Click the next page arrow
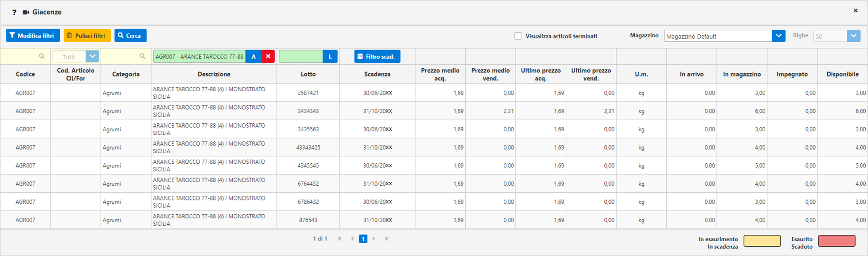The width and height of the screenshot is (868, 256). (374, 239)
